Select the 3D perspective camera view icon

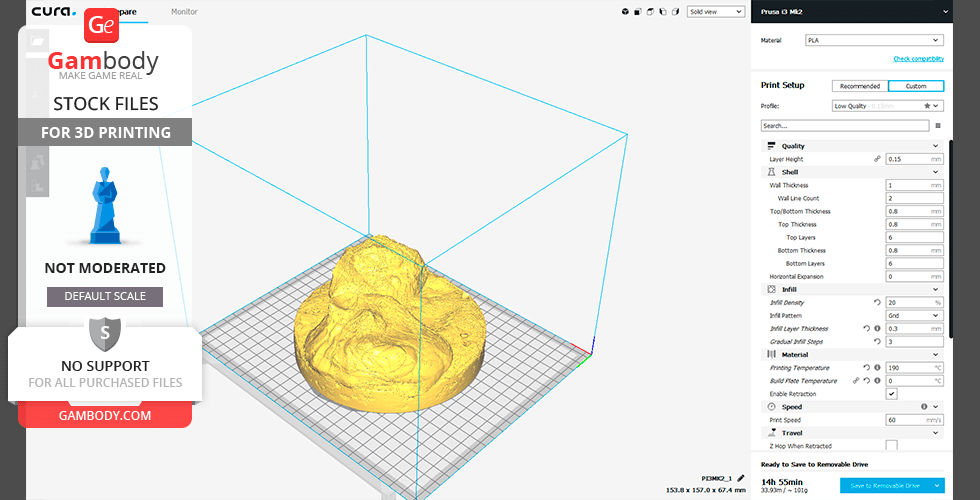coord(626,12)
